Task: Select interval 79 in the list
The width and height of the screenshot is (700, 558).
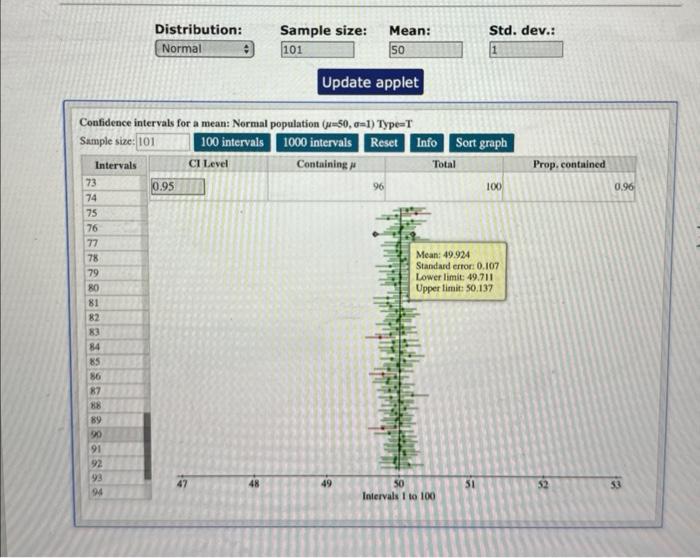Action: (x=114, y=273)
